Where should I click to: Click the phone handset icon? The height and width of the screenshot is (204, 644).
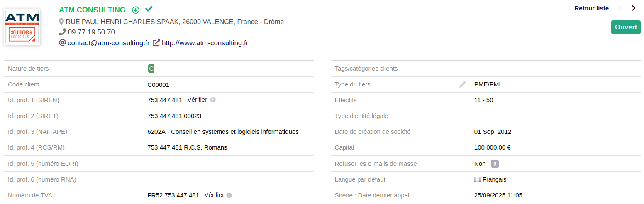tap(63, 32)
